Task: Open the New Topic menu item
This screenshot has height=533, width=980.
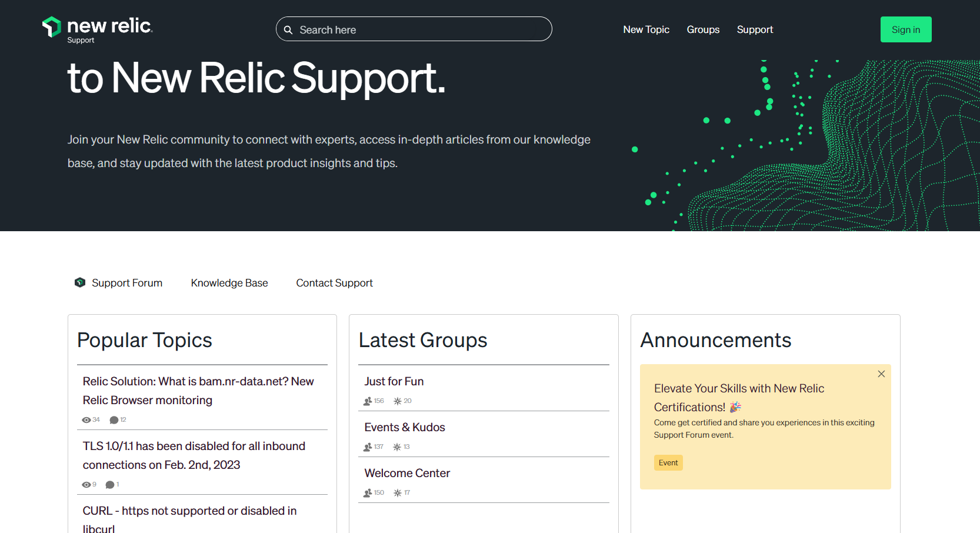Action: [646, 29]
